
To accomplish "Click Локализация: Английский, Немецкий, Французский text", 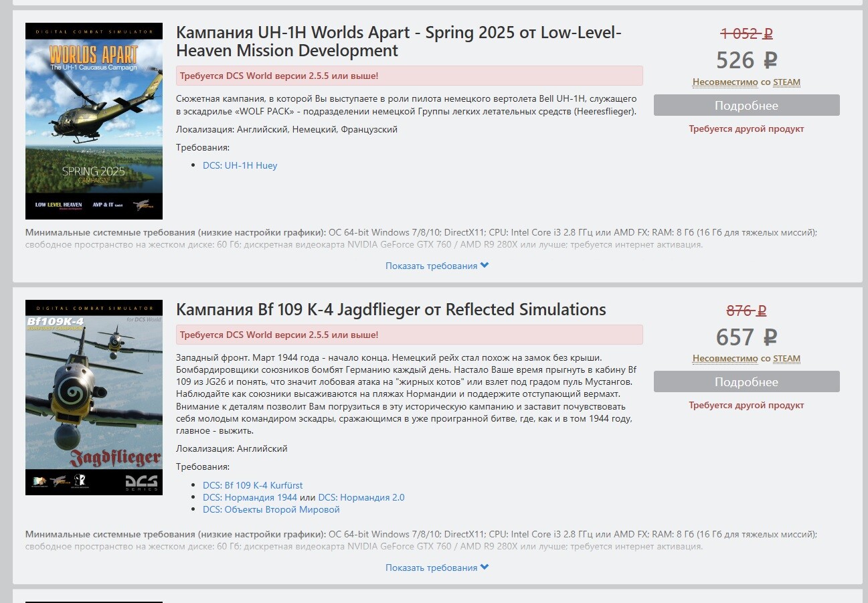I will click(x=286, y=129).
